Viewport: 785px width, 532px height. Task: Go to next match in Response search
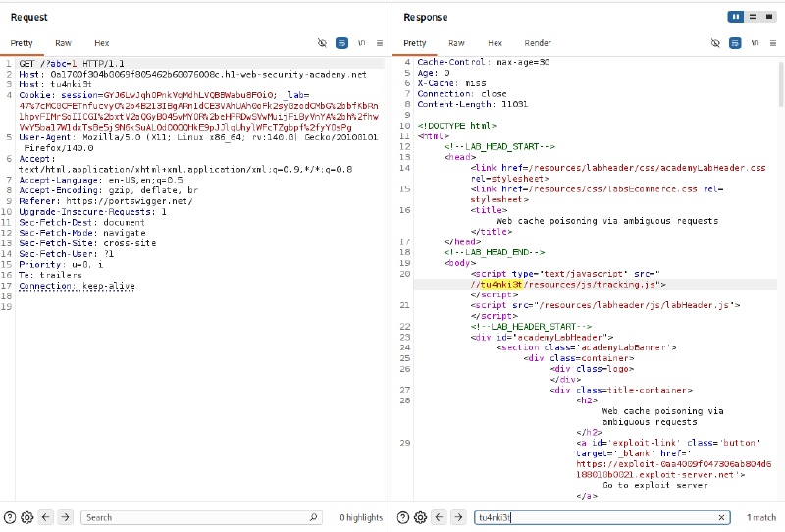coord(458,517)
